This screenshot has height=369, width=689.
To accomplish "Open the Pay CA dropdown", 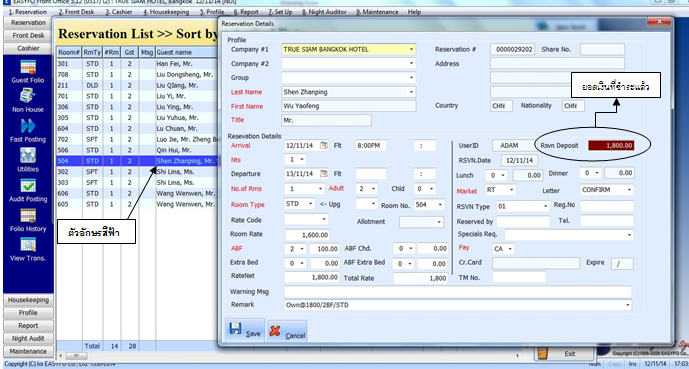I will click(510, 249).
